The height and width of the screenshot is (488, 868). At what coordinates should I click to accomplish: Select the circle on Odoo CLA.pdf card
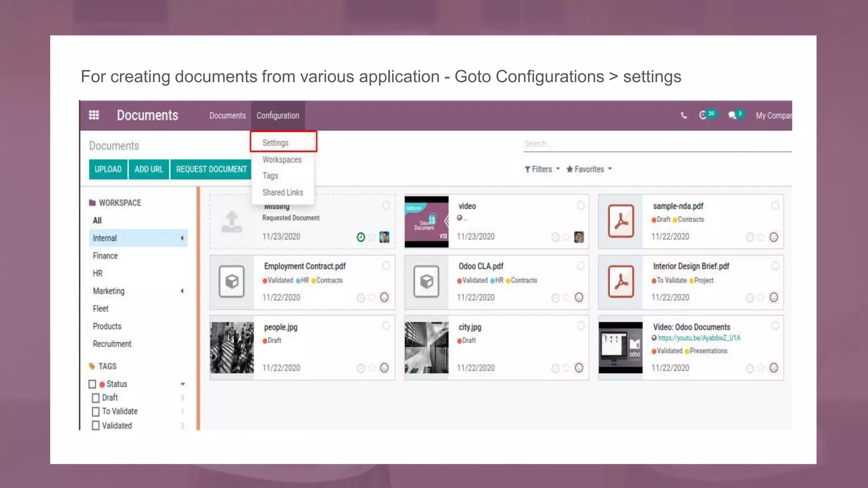click(581, 266)
